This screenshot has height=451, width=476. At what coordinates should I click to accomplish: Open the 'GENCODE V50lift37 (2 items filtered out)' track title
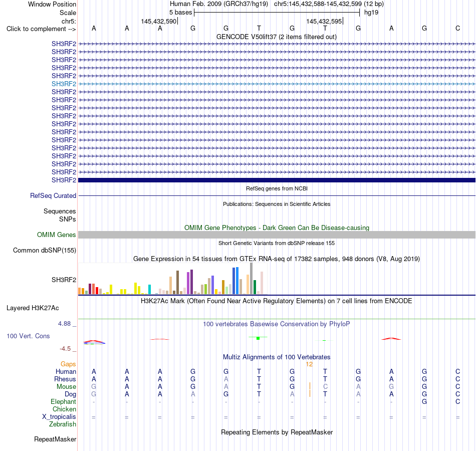[x=277, y=37]
